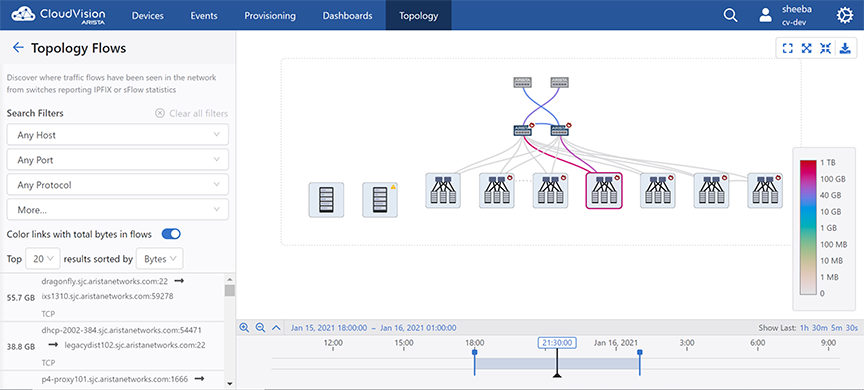Select the first rack cluster node
864x390 pixels.
pyautogui.click(x=443, y=191)
